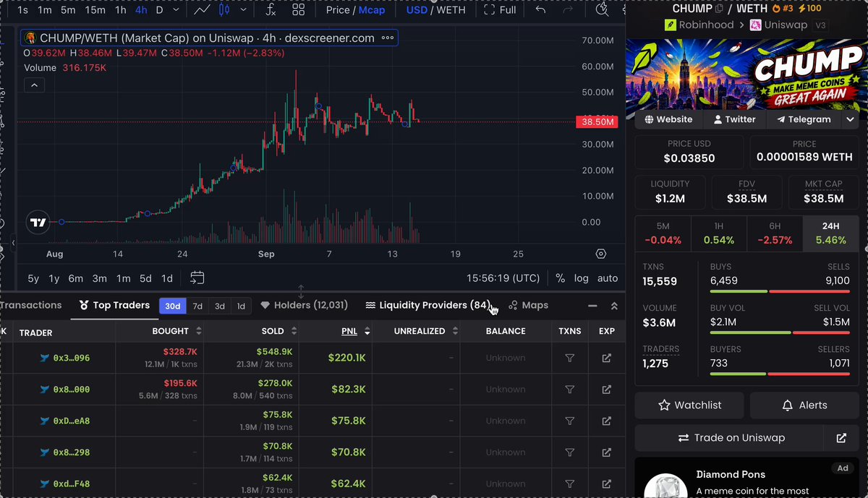Viewport: 868px width, 498px height.
Task: Show stats for the 6H period
Action: [x=774, y=233]
